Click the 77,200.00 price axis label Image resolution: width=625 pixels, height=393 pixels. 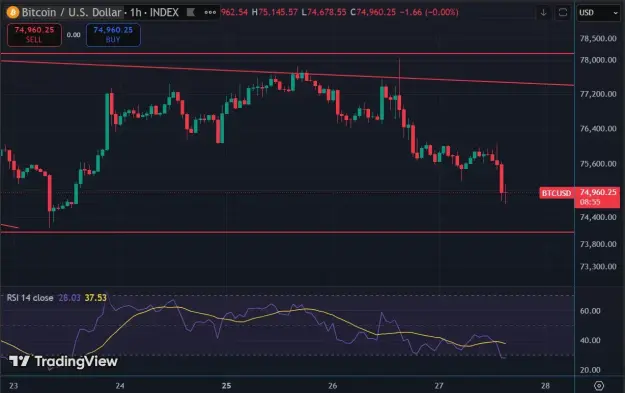pyautogui.click(x=598, y=94)
